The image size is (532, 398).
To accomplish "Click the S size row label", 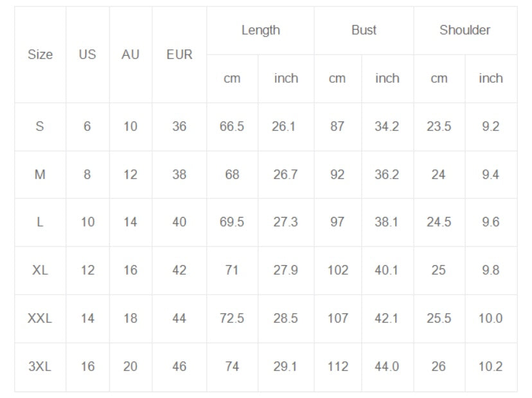I will coord(40,126).
